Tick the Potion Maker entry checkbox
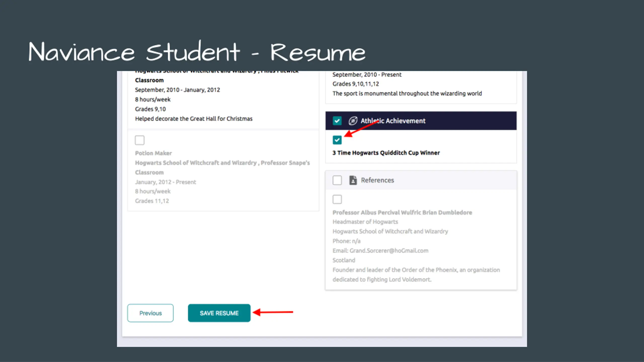This screenshot has width=644, height=362. [x=140, y=140]
